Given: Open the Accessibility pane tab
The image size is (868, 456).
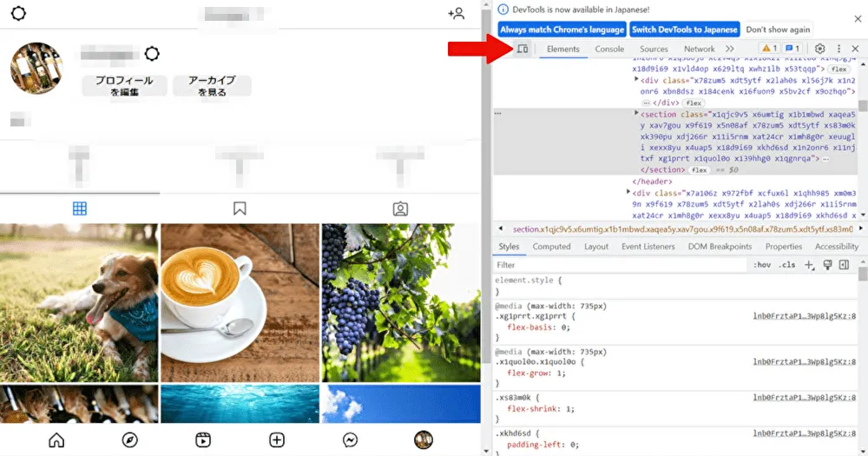Looking at the screenshot, I should coord(837,247).
